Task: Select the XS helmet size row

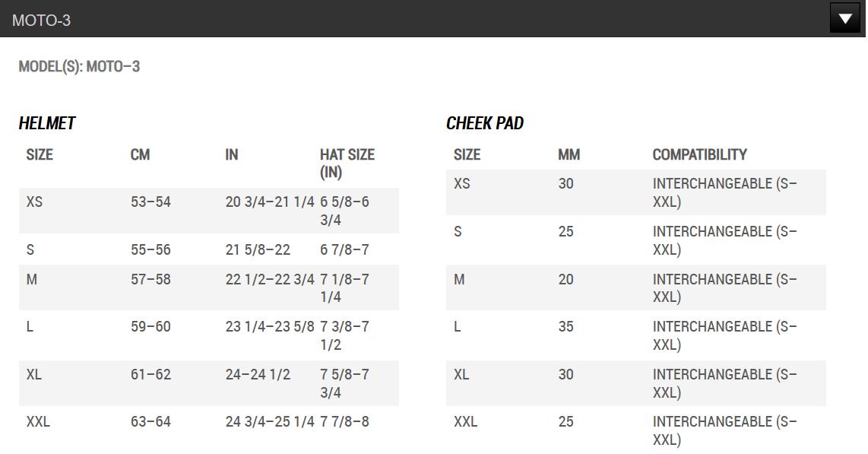Action: [209, 211]
